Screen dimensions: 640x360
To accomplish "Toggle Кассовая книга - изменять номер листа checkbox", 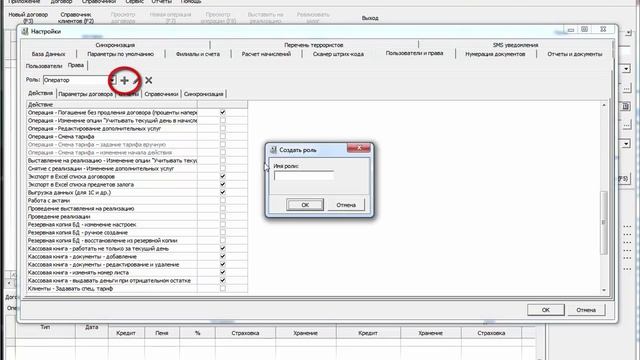I will [x=222, y=272].
